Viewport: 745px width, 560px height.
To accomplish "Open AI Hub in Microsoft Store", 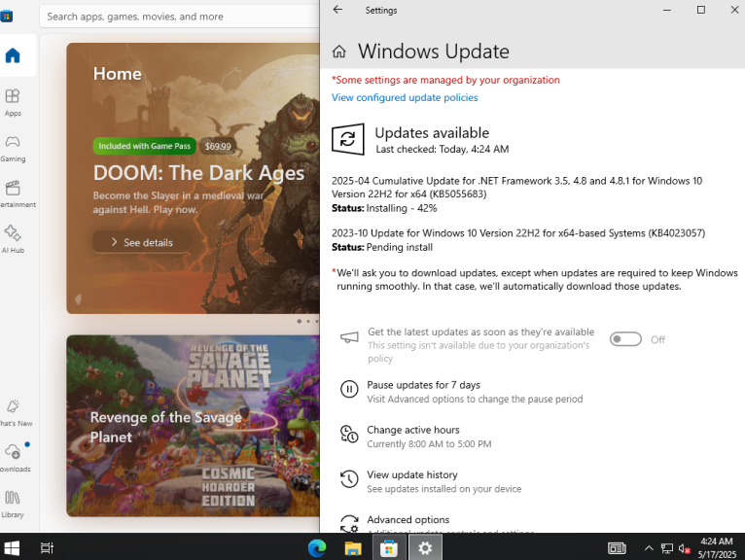I will [x=13, y=239].
